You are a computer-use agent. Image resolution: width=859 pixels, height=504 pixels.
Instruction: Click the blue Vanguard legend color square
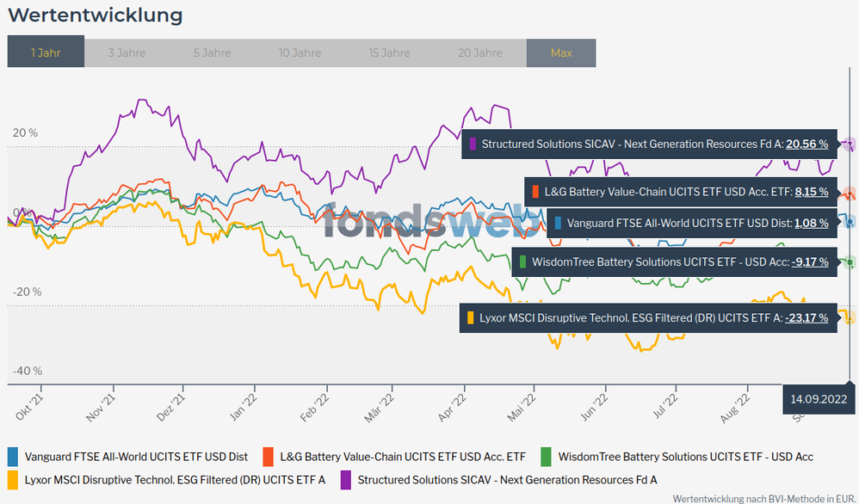[x=13, y=457]
